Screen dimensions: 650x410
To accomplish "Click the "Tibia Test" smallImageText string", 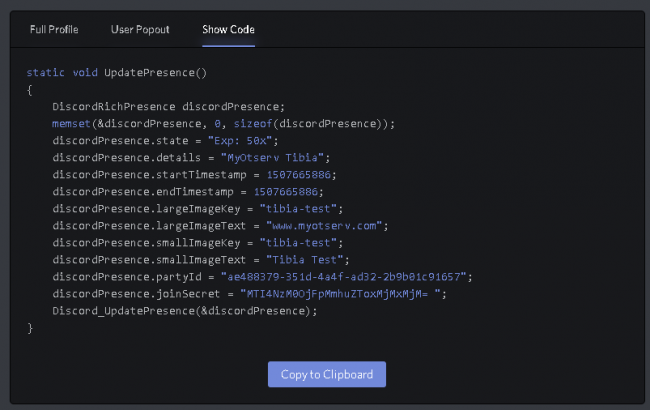I will point(305,260).
